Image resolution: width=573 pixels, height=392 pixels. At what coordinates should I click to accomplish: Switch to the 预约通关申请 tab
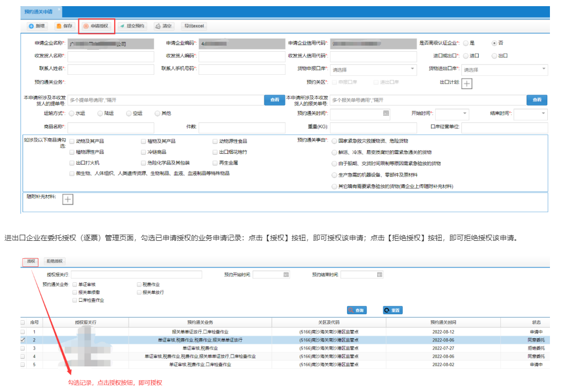(38, 12)
